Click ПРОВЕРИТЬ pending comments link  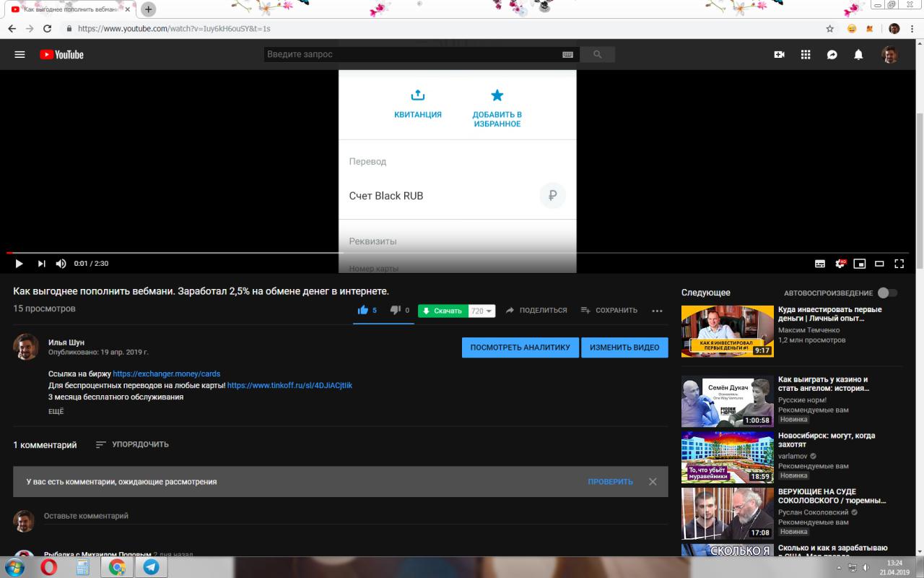(x=610, y=482)
